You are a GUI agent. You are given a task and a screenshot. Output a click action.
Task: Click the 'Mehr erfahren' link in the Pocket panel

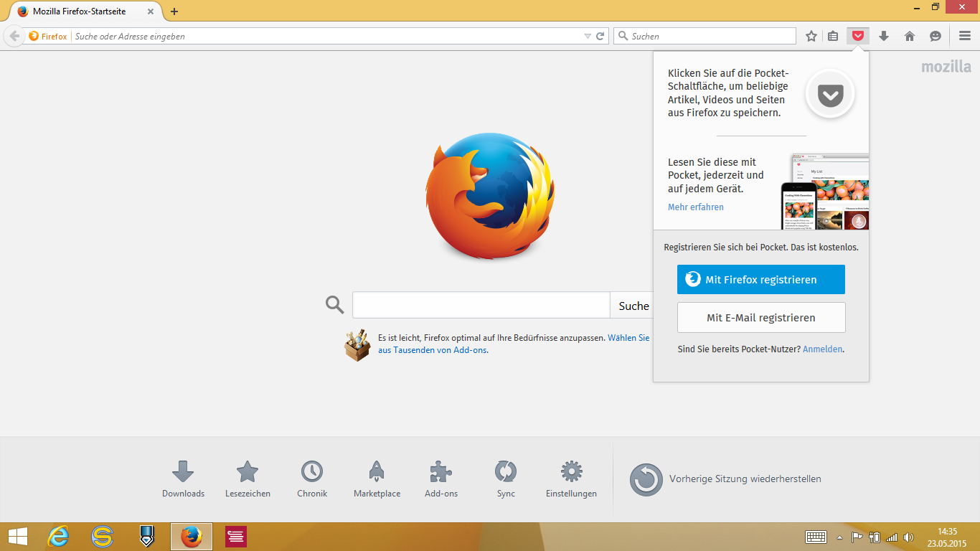[696, 207]
